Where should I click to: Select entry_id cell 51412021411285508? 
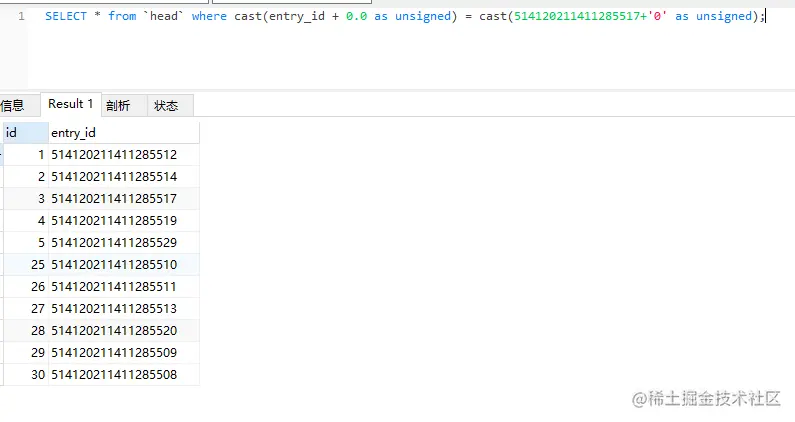pyautogui.click(x=124, y=374)
